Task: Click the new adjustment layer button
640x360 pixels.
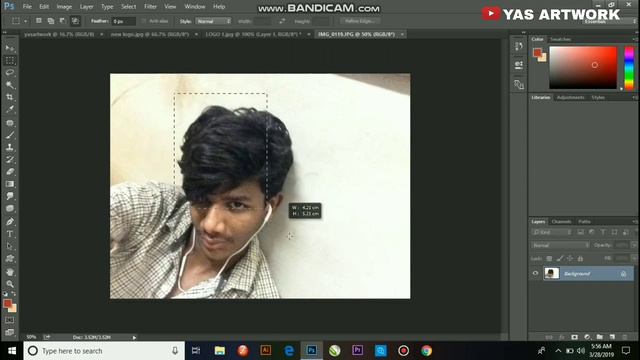Action: pos(587,337)
